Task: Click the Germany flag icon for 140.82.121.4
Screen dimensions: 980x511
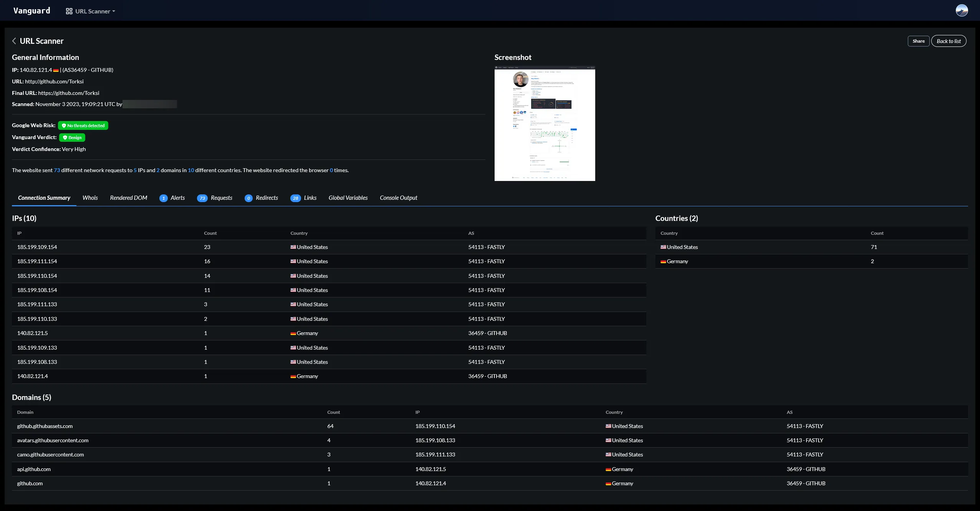Action: click(x=292, y=376)
